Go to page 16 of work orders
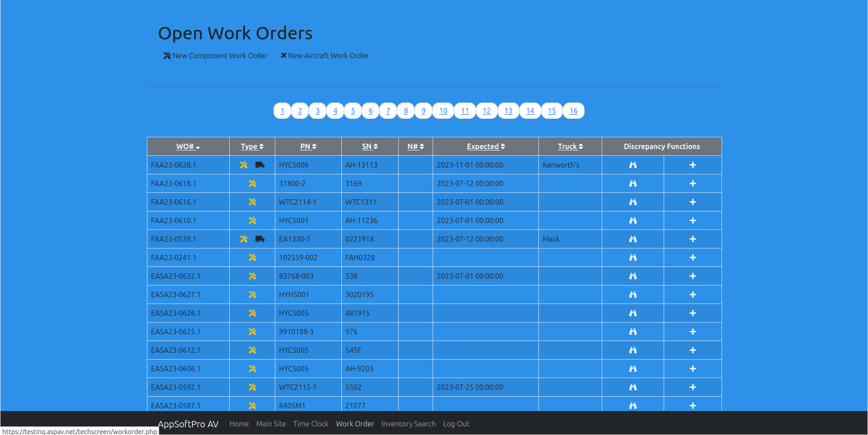This screenshot has height=435, width=868. tap(573, 111)
